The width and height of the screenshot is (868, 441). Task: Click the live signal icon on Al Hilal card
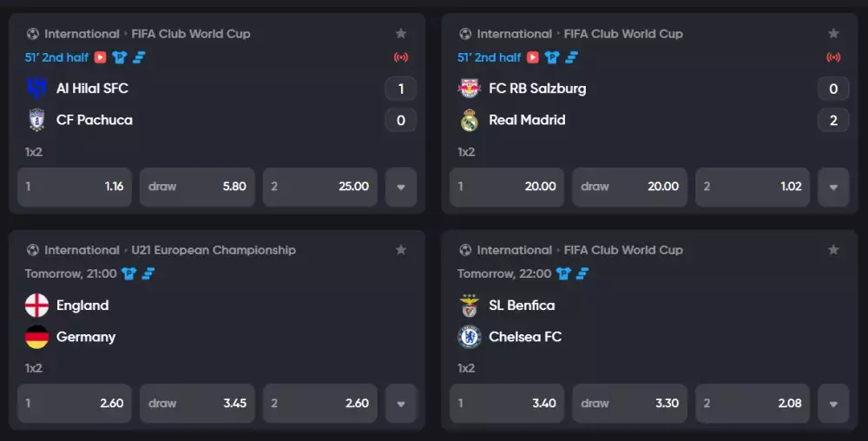click(x=401, y=57)
